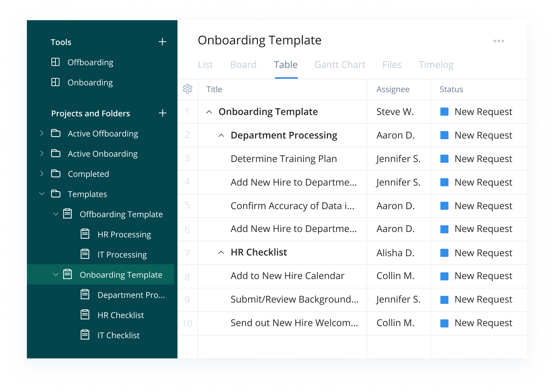This screenshot has height=392, width=554.
Task: Click the Completed folder icon
Action: click(x=56, y=174)
